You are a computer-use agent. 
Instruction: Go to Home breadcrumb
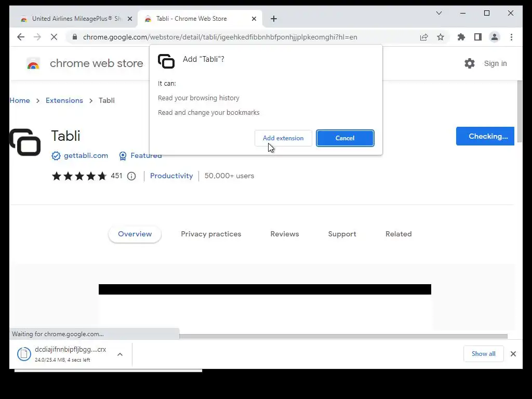tap(20, 100)
